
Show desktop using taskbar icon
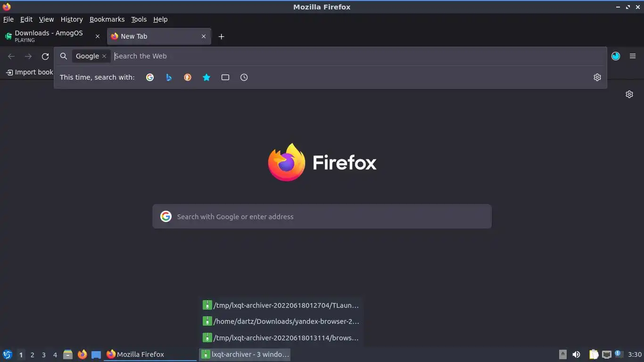tap(96, 354)
